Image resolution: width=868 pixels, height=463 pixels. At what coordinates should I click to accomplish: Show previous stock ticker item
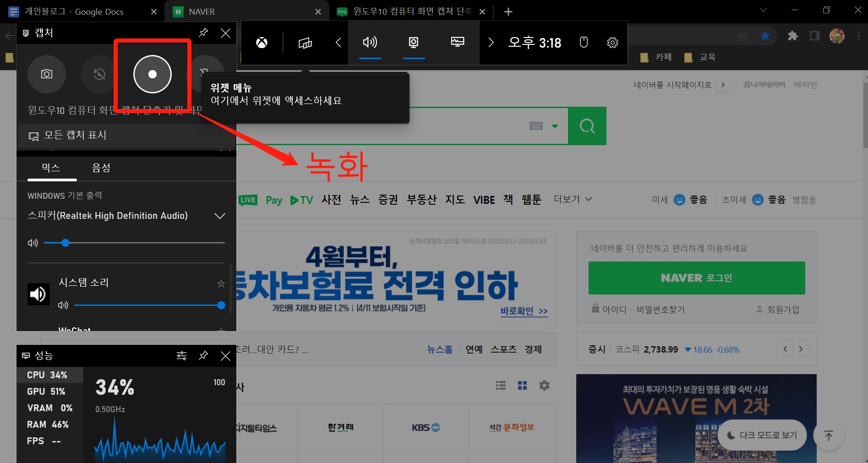[785, 349]
